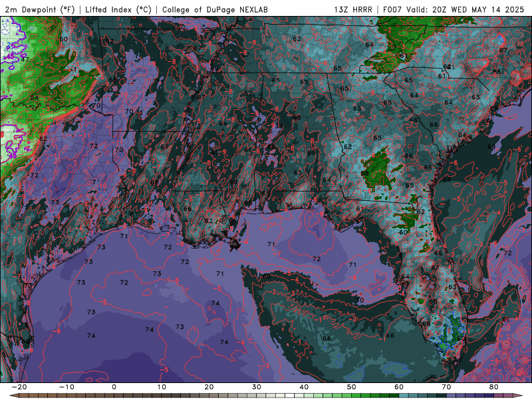
Task: Click the '47' dewpoint value on the map
Action: coord(25,59)
